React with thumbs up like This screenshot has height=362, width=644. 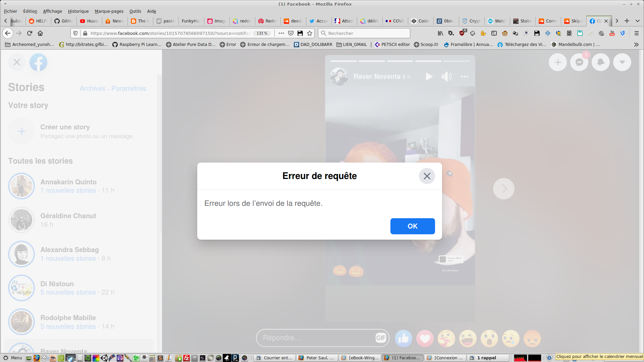click(403, 338)
